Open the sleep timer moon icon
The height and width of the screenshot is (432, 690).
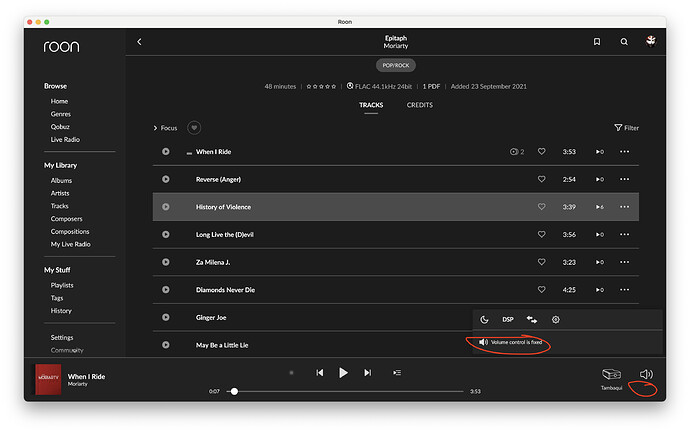pyautogui.click(x=484, y=320)
